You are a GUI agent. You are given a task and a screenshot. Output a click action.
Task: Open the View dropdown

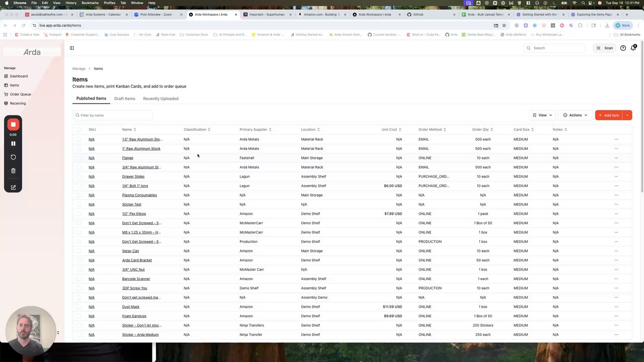pos(542,115)
